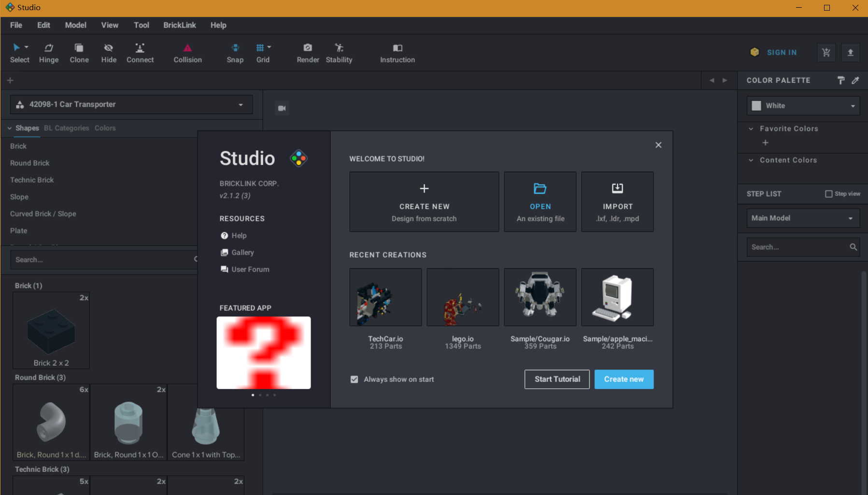This screenshot has height=495, width=868.
Task: Select the eyedropper icon in Color Palette
Action: click(855, 80)
